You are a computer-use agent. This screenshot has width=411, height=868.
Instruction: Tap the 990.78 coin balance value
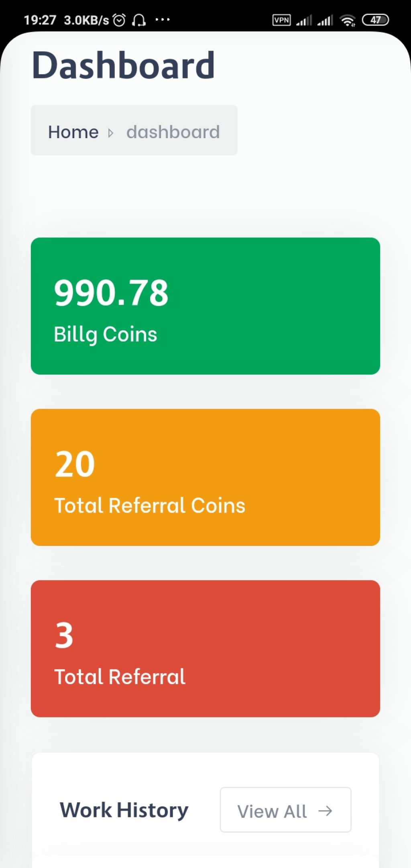click(x=111, y=293)
